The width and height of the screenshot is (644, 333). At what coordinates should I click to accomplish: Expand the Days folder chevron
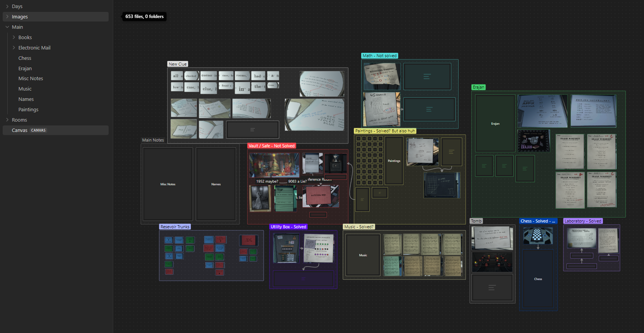pyautogui.click(x=7, y=7)
